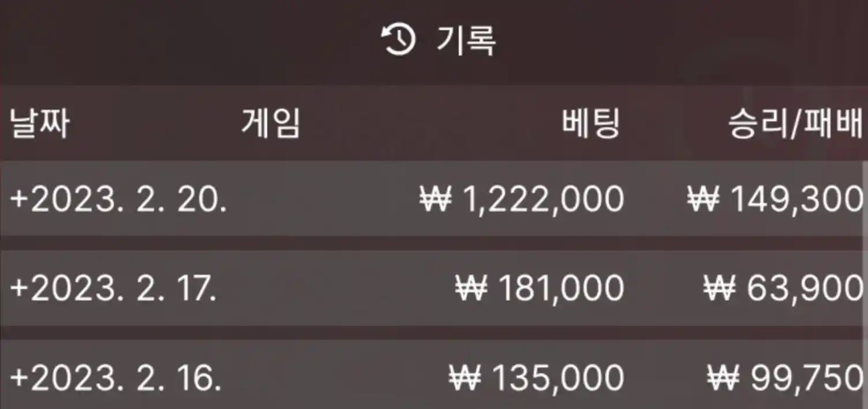Screen dimensions: 868x409
Task: Sort by the 날짜 column header
Action: tap(40, 123)
